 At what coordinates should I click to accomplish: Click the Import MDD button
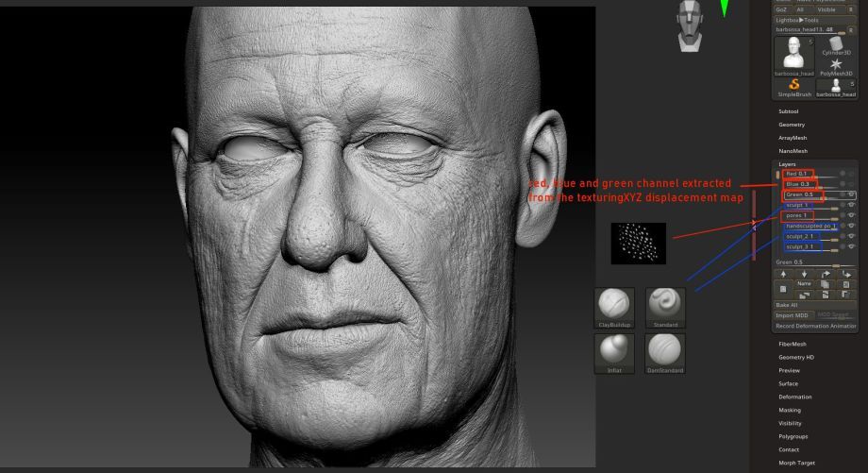point(793,315)
